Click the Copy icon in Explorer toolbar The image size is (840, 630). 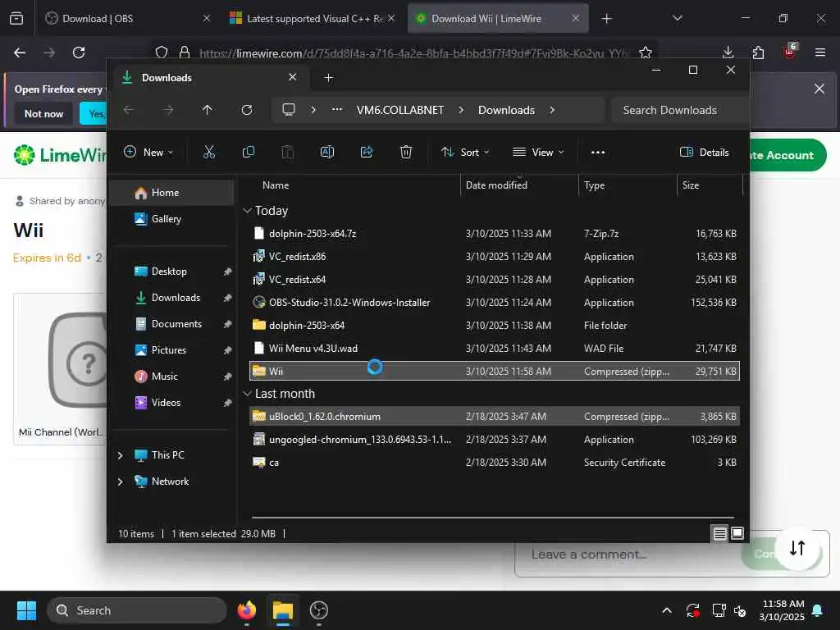[x=249, y=152]
